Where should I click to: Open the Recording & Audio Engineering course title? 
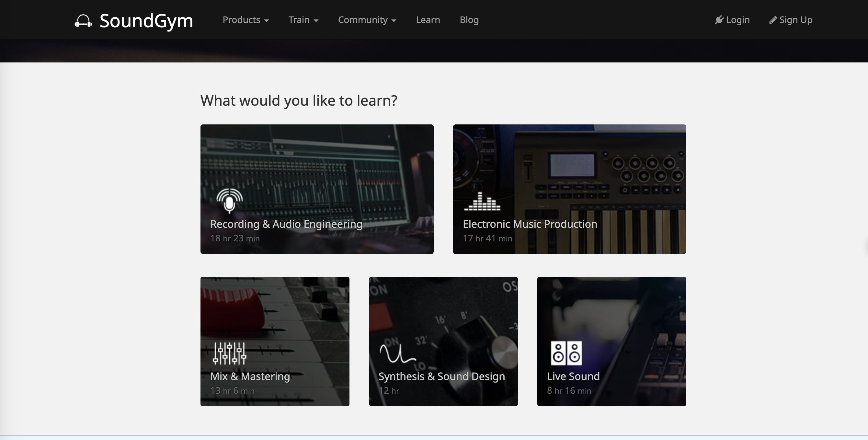click(286, 224)
